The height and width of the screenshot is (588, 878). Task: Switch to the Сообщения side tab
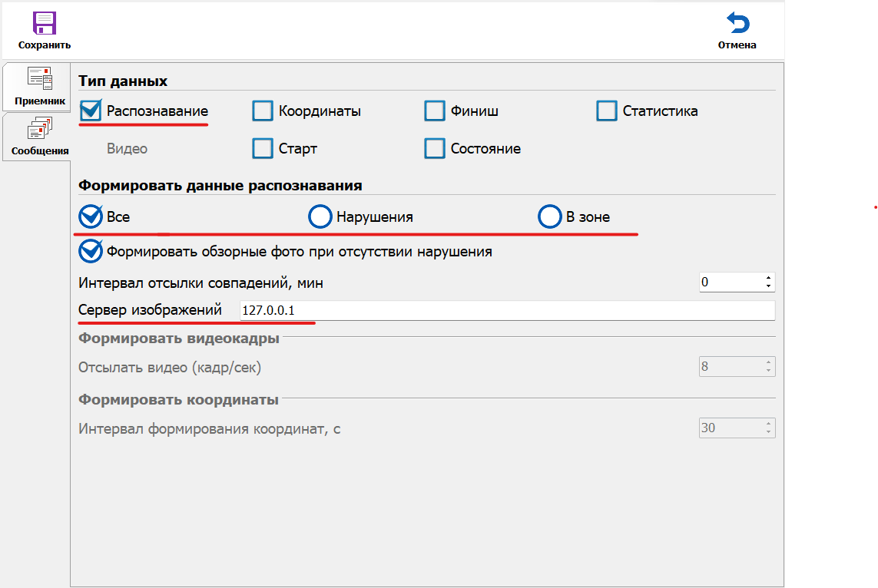pyautogui.click(x=40, y=137)
